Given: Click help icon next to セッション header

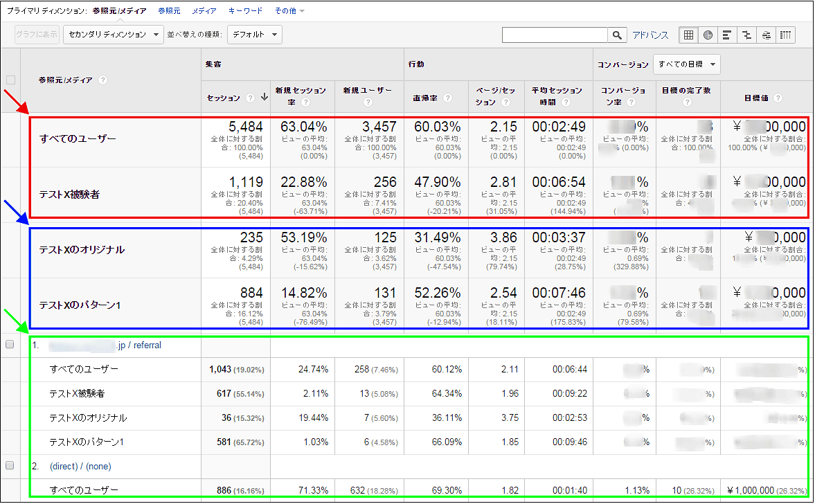Looking at the screenshot, I should tap(250, 98).
